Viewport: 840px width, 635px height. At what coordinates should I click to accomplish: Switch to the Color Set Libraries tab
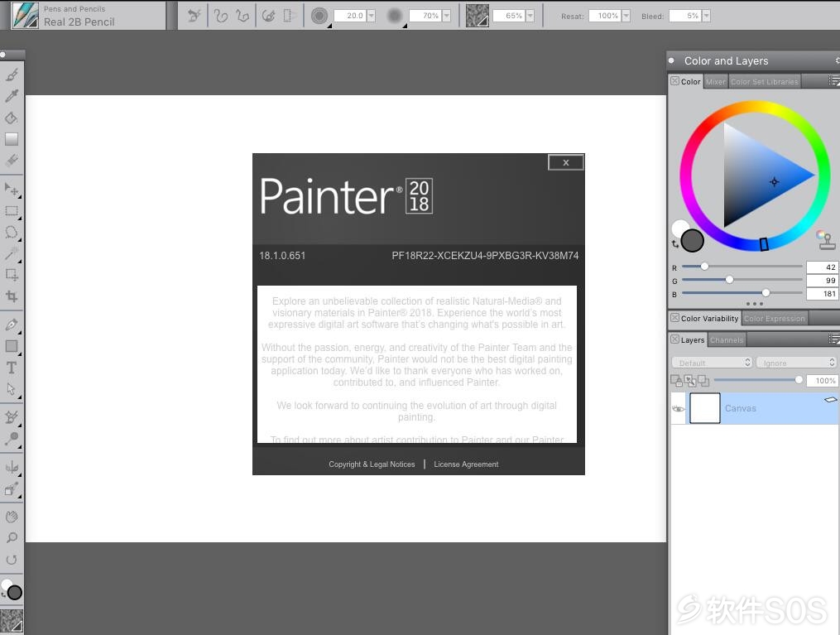coord(765,82)
